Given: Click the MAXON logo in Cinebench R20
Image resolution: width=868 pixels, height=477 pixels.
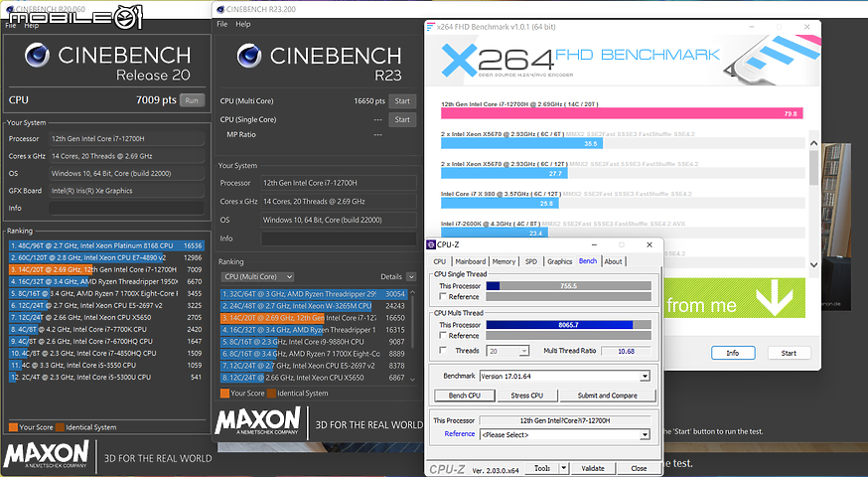Looking at the screenshot, I should pos(46,455).
